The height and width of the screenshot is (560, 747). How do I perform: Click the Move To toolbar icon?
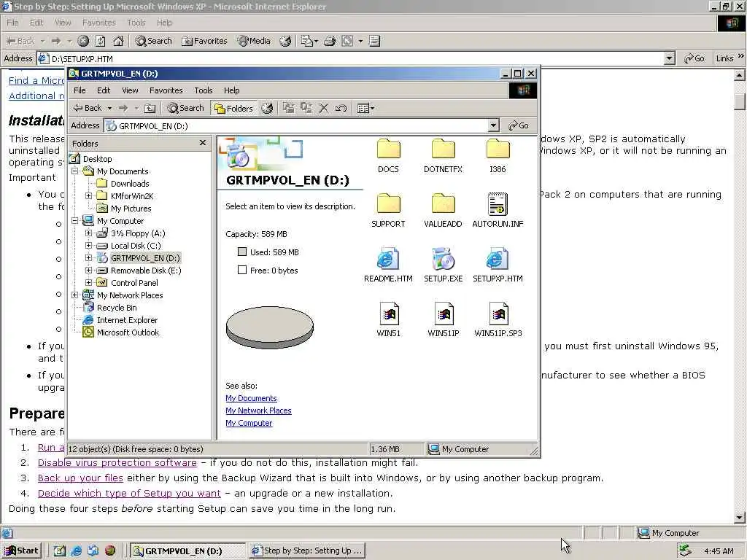(x=288, y=108)
